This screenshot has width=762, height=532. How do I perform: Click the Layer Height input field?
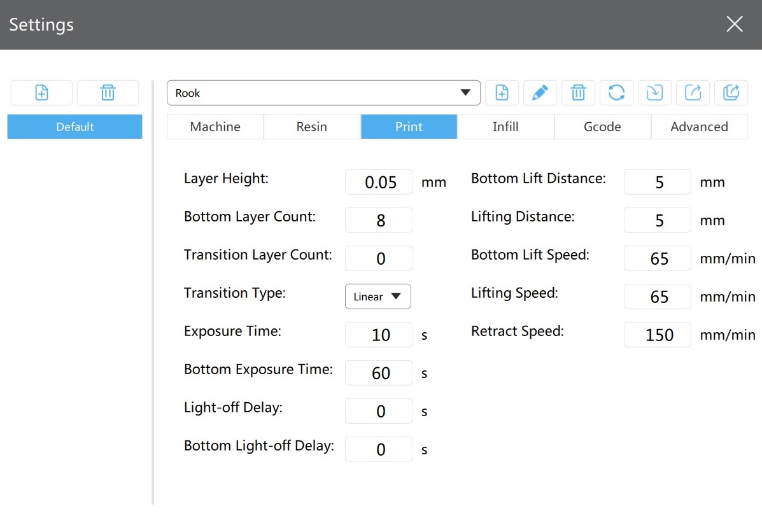tap(379, 182)
